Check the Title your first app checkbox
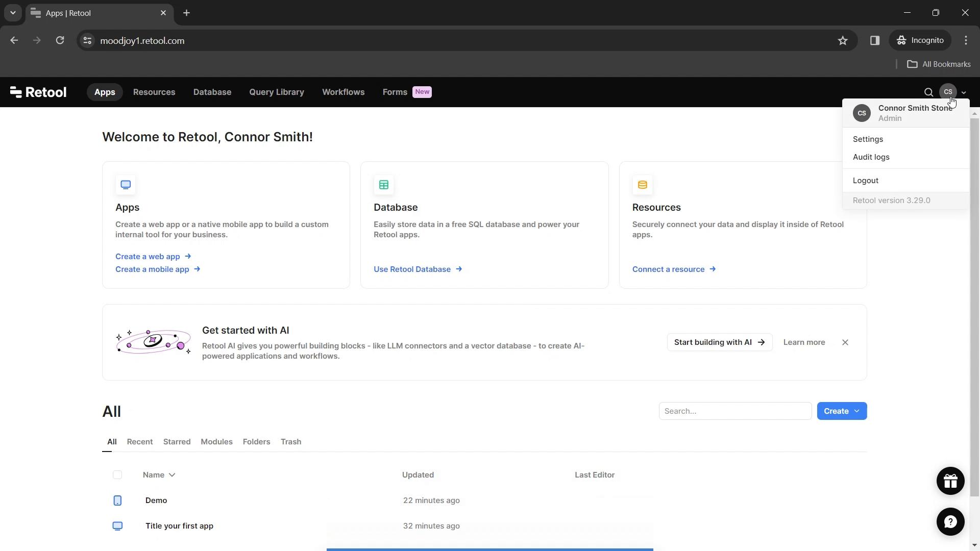 (x=117, y=525)
